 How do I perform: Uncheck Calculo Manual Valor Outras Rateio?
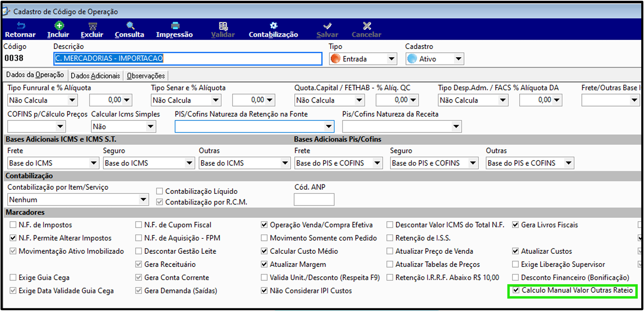[x=515, y=291]
